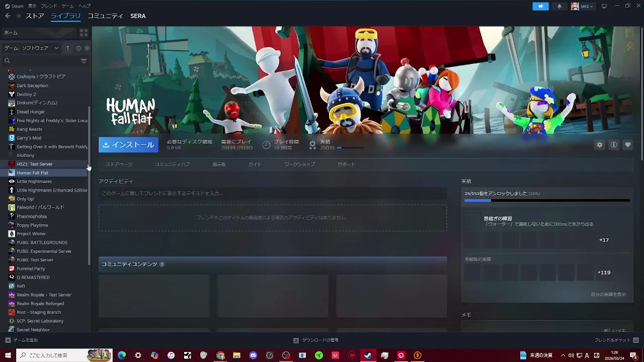Open the コミュニティハブ link
This screenshot has height=362, width=644.
[x=172, y=164]
